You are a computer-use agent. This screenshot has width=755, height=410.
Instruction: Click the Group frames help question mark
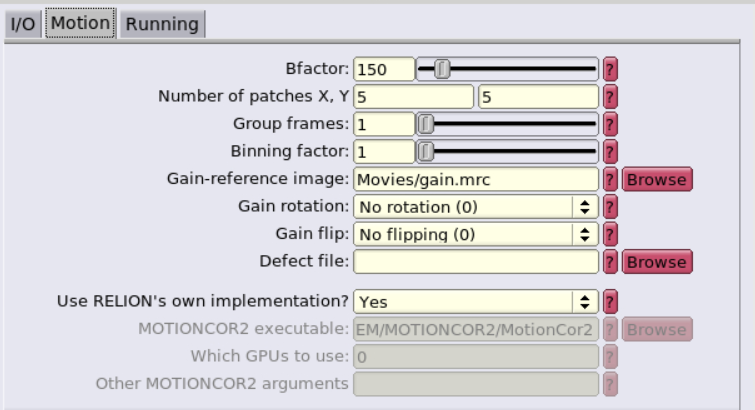pyautogui.click(x=610, y=124)
